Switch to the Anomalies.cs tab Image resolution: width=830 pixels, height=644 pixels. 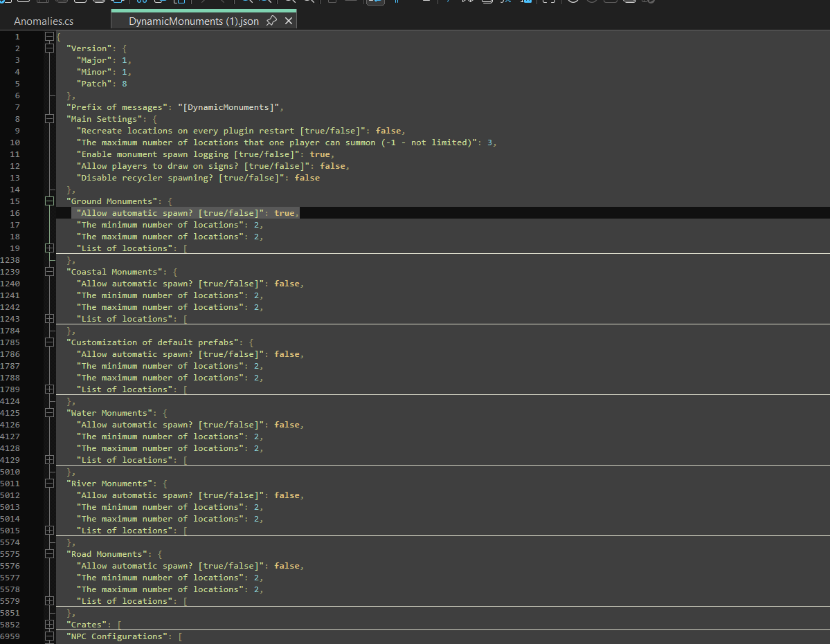44,21
